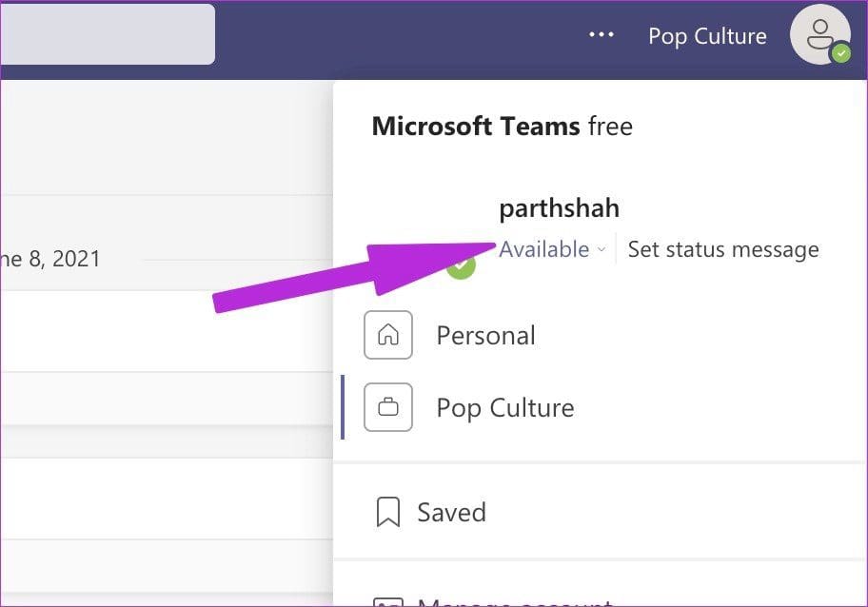Image resolution: width=868 pixels, height=607 pixels.
Task: Open the Available status dropdown
Action: tap(552, 249)
